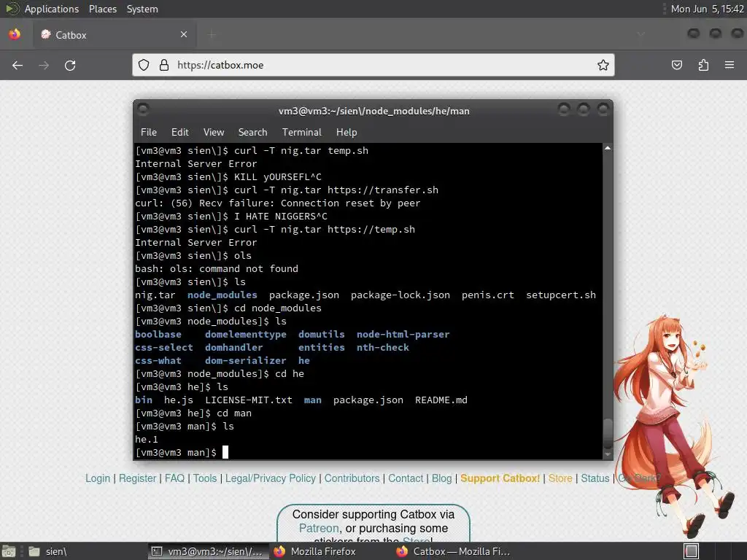Open the Contributors link
Image resolution: width=747 pixels, height=560 pixels.
point(352,478)
